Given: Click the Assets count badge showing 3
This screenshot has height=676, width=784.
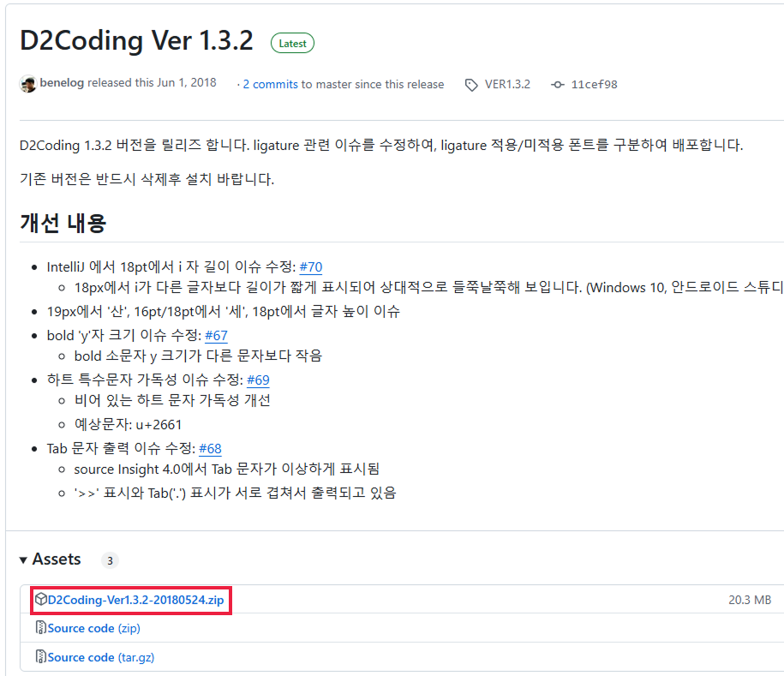Looking at the screenshot, I should [110, 560].
